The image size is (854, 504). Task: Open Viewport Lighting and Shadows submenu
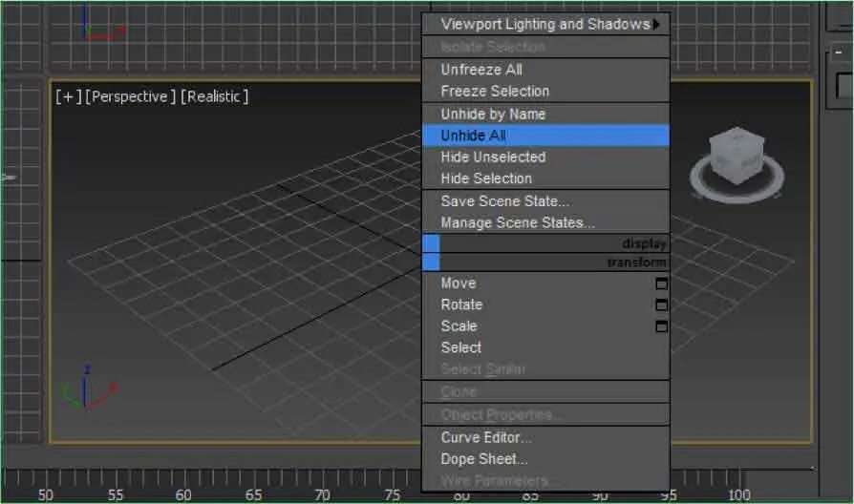(545, 24)
